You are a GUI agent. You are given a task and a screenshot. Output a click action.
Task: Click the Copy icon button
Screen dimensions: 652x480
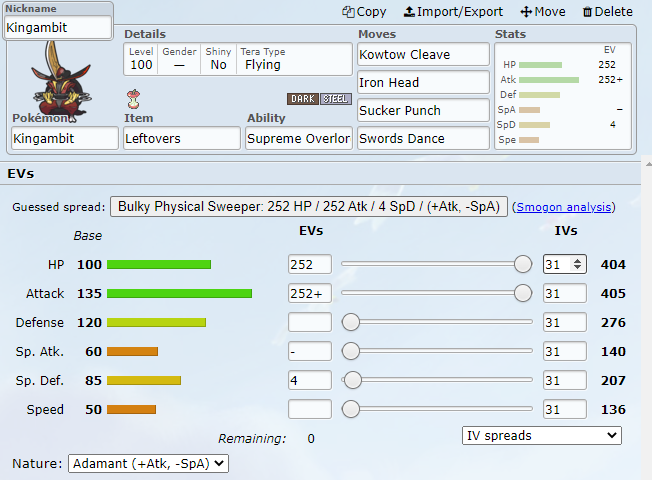click(364, 12)
